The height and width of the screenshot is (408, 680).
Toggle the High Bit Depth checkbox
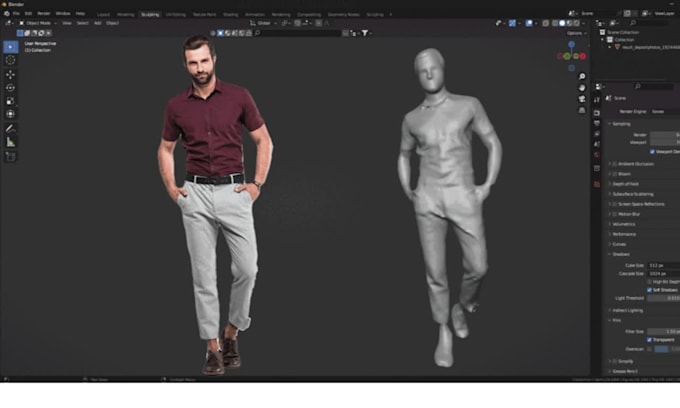649,282
